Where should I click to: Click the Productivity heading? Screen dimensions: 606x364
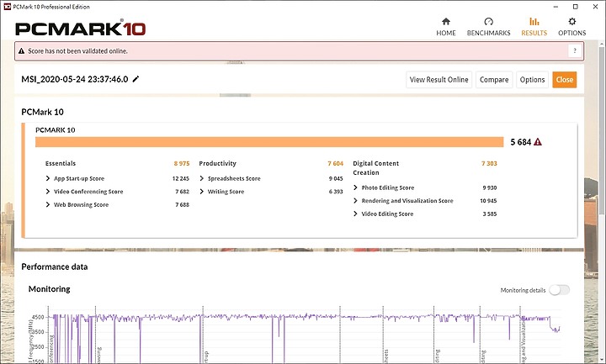(x=218, y=163)
